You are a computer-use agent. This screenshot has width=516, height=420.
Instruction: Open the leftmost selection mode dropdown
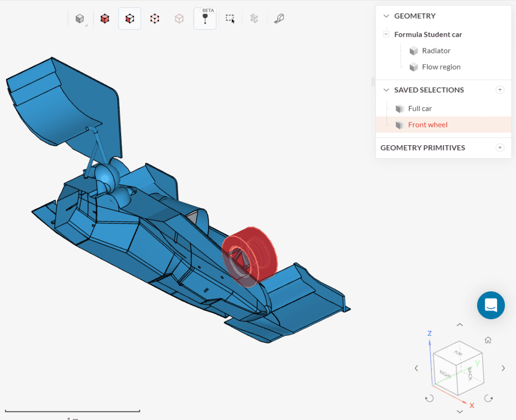[x=79, y=18]
